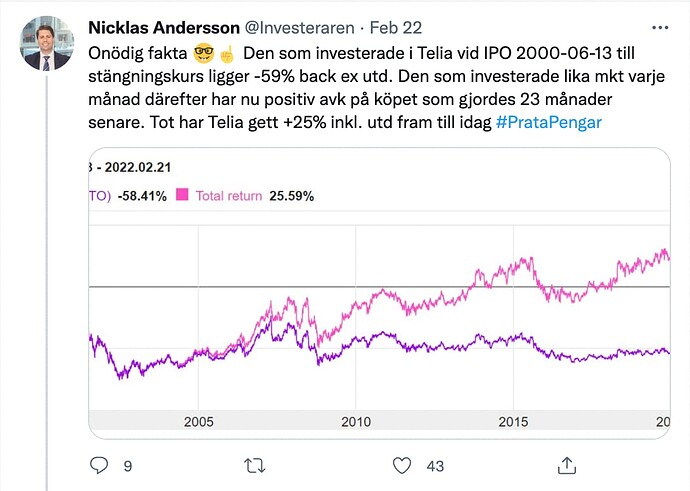Click the 2015 label on chart axis

[514, 421]
